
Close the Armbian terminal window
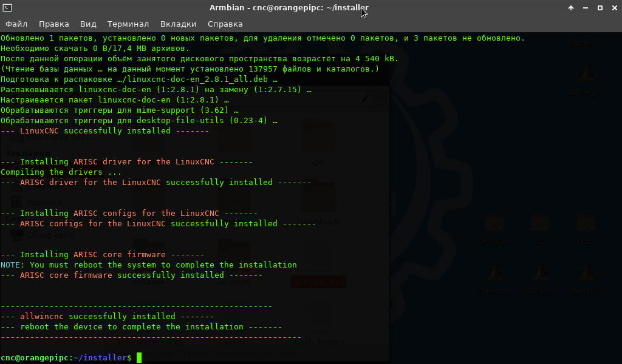click(615, 7)
